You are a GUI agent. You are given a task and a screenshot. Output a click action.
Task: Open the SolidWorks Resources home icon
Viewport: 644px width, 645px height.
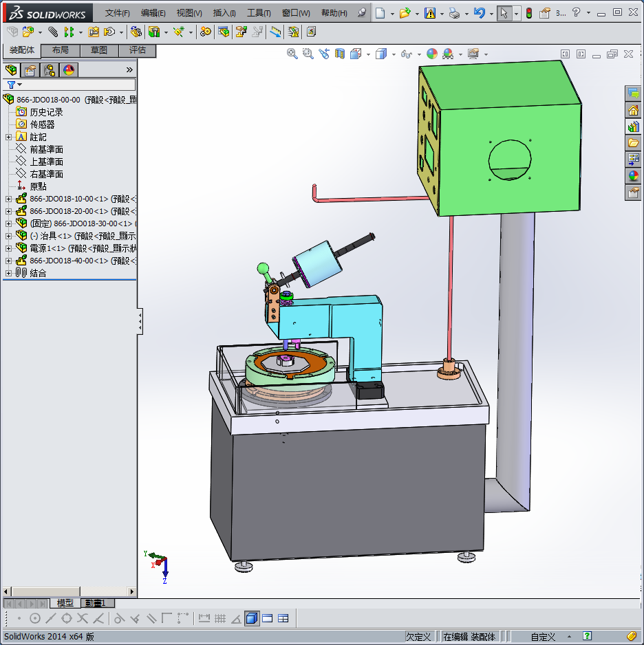[x=633, y=110]
